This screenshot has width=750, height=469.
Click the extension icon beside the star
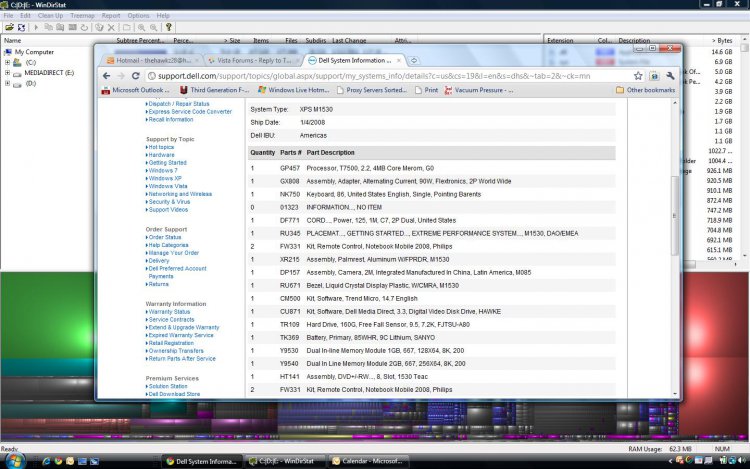(x=654, y=76)
